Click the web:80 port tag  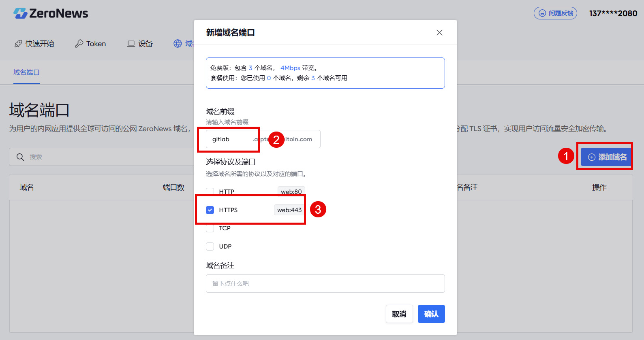pyautogui.click(x=291, y=191)
